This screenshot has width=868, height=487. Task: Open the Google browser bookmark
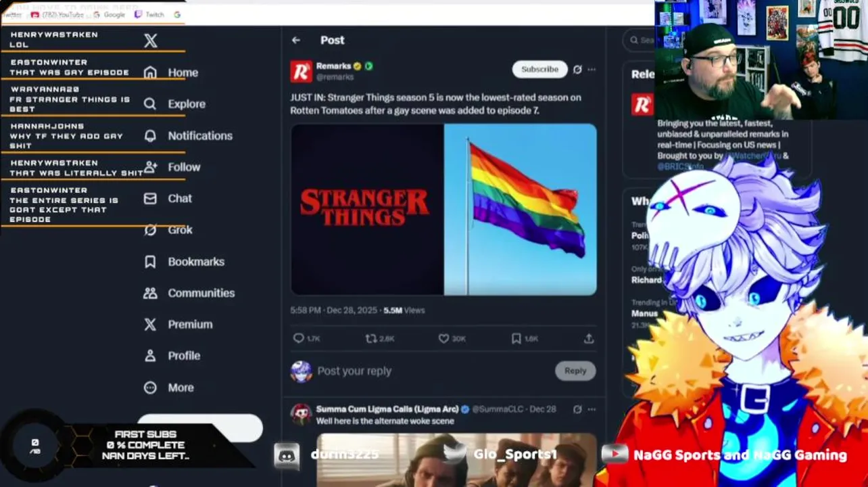point(109,14)
